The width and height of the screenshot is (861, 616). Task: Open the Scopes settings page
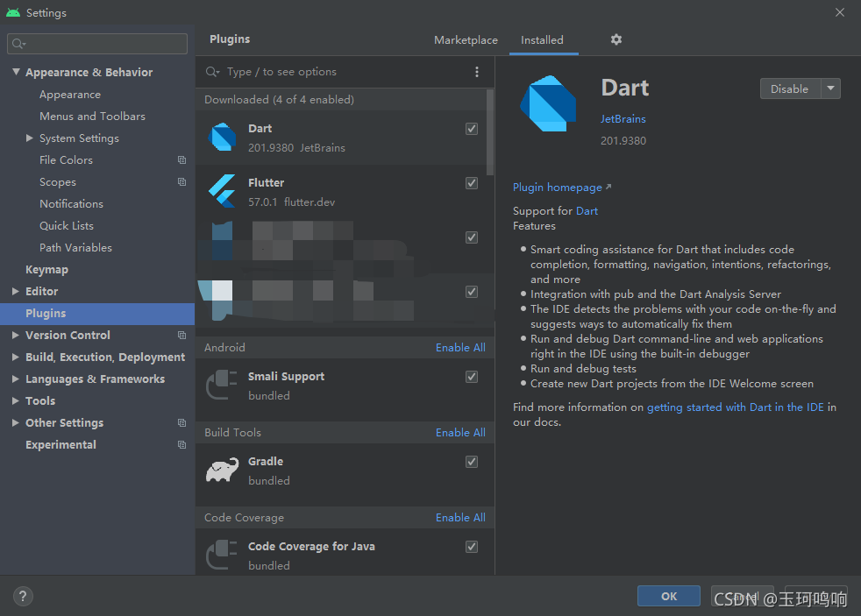point(58,182)
